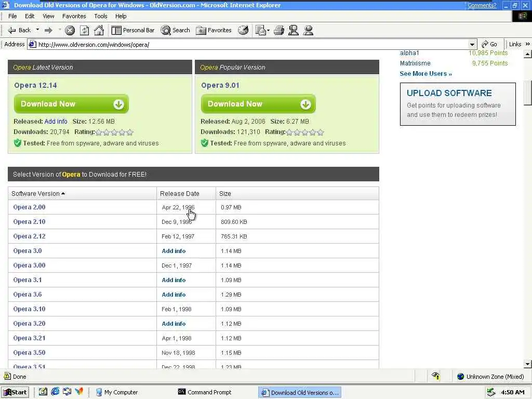Expand the Links bar chevron
This screenshot has height=399, width=532.
click(x=528, y=44)
